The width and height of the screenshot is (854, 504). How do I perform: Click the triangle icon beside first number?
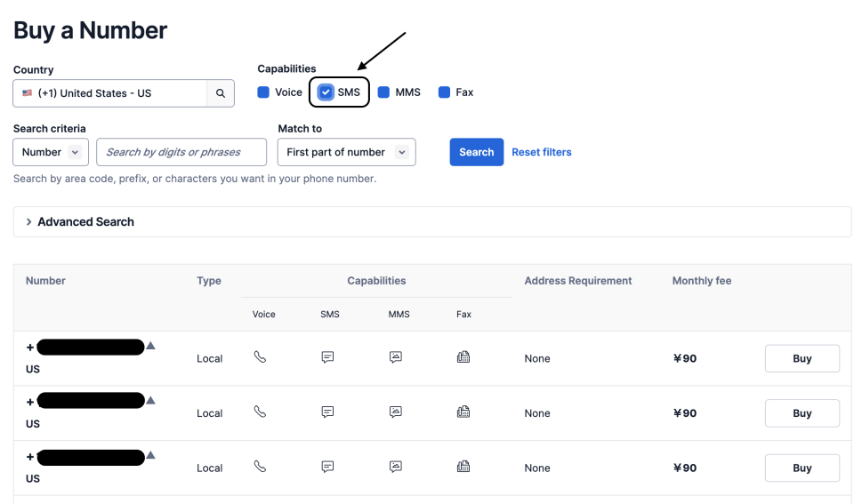pyautogui.click(x=150, y=346)
